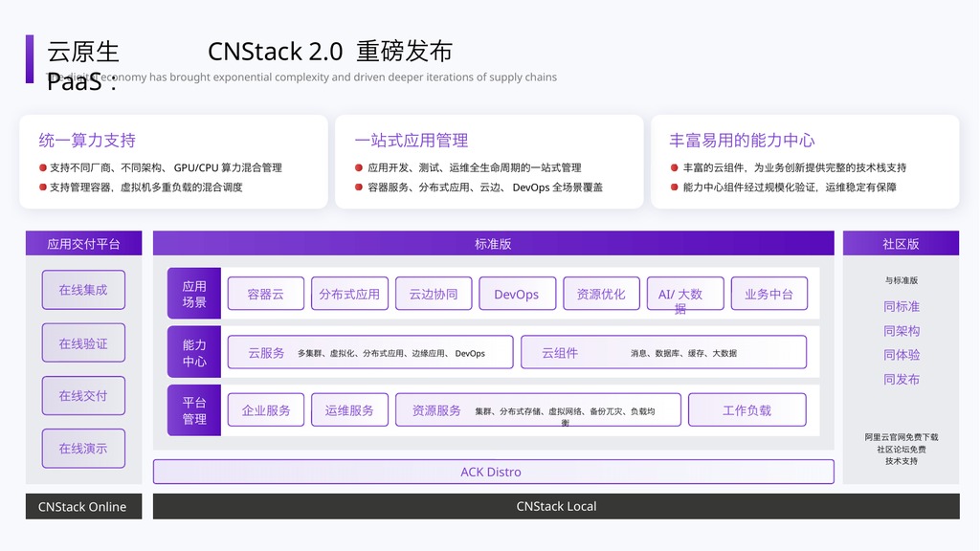This screenshot has width=980, height=551.
Task: Click the 云组件 capability box
Action: pos(663,352)
